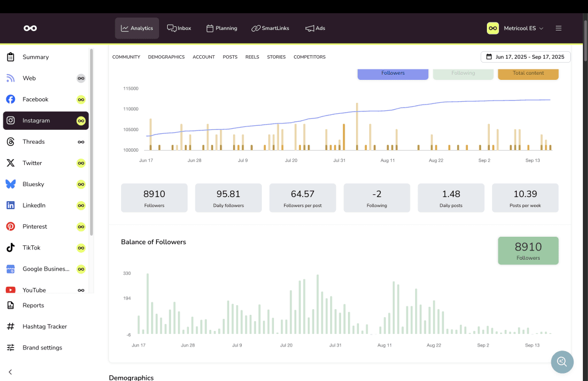Image resolution: width=588 pixels, height=381 pixels.
Task: Open hamburger menu in top bar
Action: pyautogui.click(x=559, y=28)
